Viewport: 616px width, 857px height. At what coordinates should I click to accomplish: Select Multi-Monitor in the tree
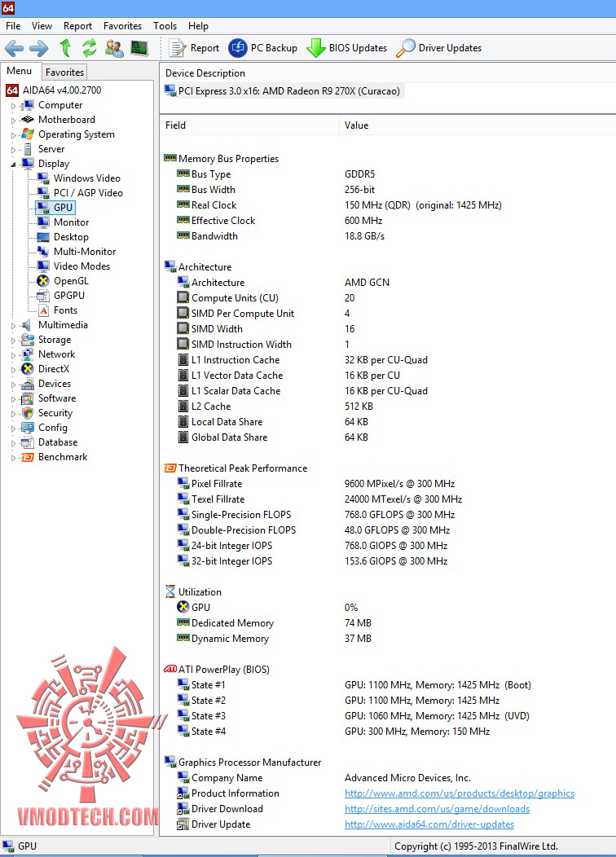click(x=85, y=252)
